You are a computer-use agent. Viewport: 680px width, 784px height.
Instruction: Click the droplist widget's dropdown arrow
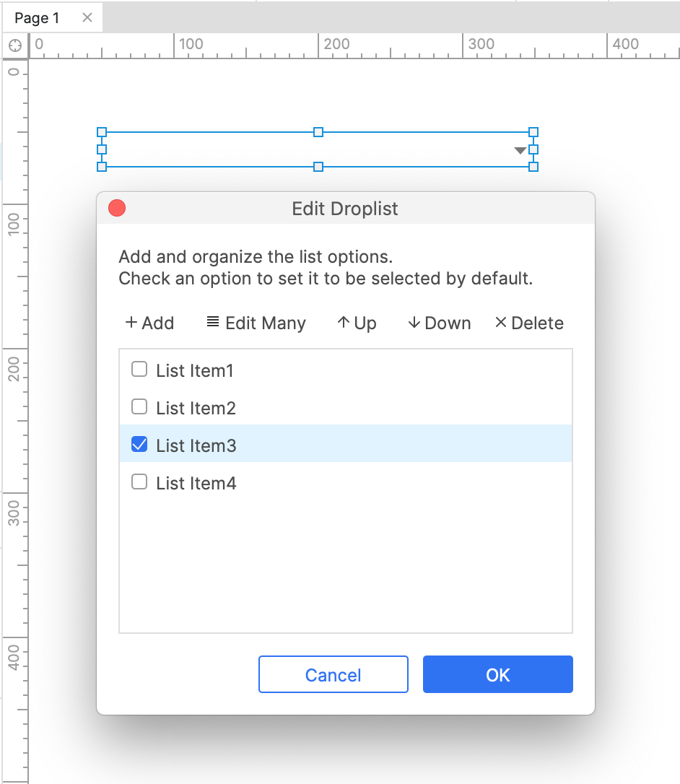(520, 150)
